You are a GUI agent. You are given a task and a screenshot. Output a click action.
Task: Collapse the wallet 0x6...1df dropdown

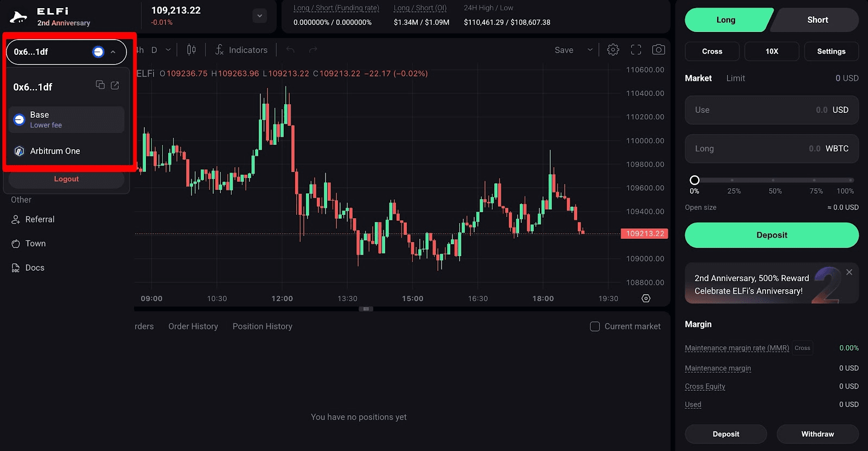tap(113, 52)
